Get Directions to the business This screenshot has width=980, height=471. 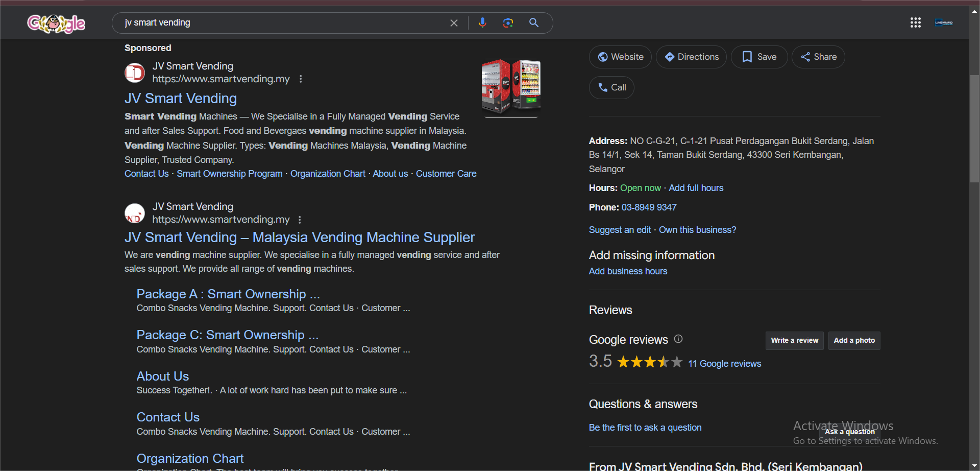pos(691,57)
